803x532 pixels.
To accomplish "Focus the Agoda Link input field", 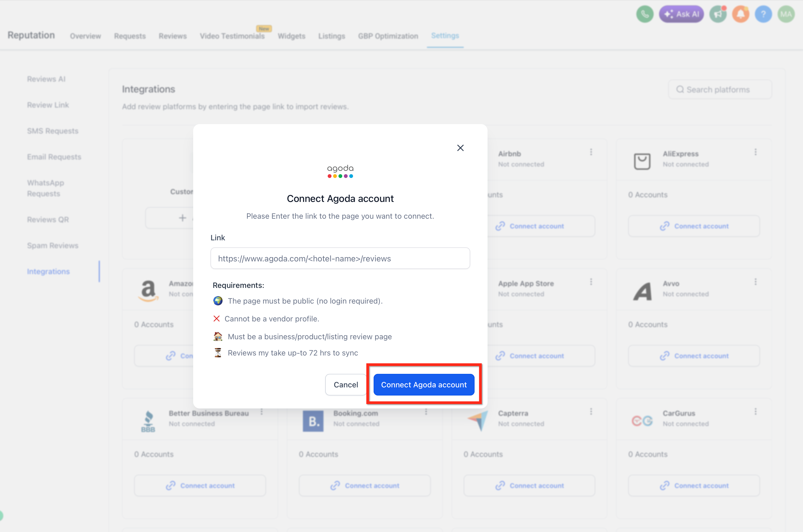I will (x=340, y=258).
